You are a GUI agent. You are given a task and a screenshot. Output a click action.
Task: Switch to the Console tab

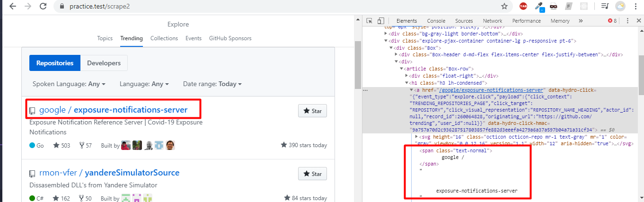[436, 21]
